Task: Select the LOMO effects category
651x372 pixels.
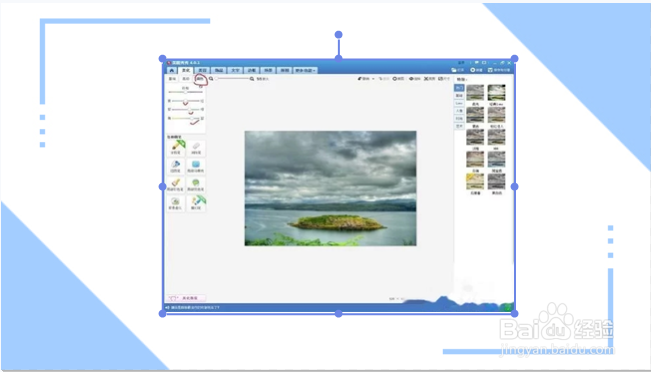Action: (x=459, y=103)
